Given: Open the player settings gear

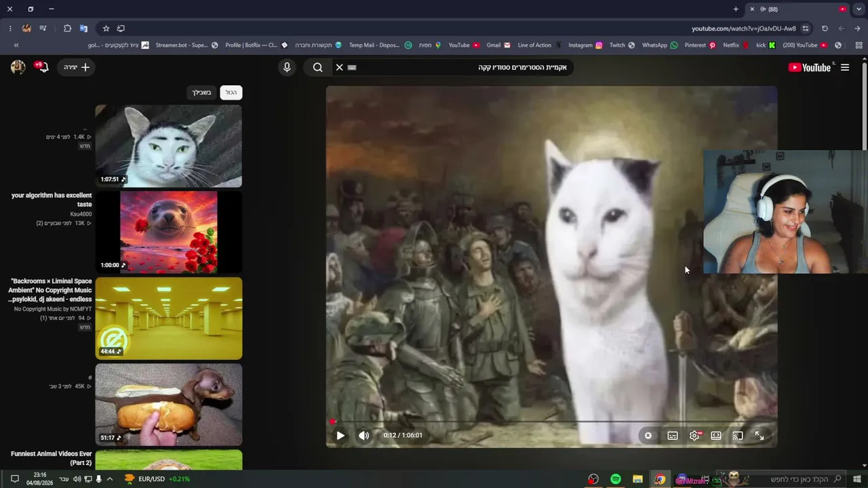Looking at the screenshot, I should point(694,436).
